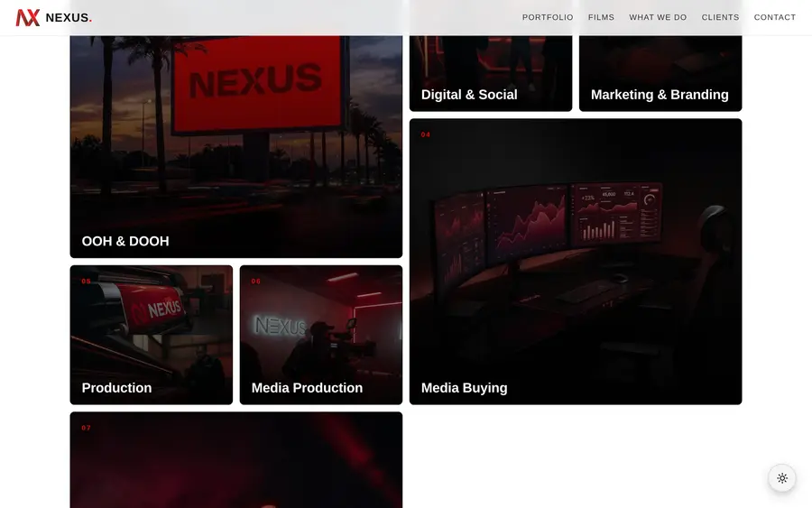
Task: Select Contact in the top navigation
Action: pos(775,17)
